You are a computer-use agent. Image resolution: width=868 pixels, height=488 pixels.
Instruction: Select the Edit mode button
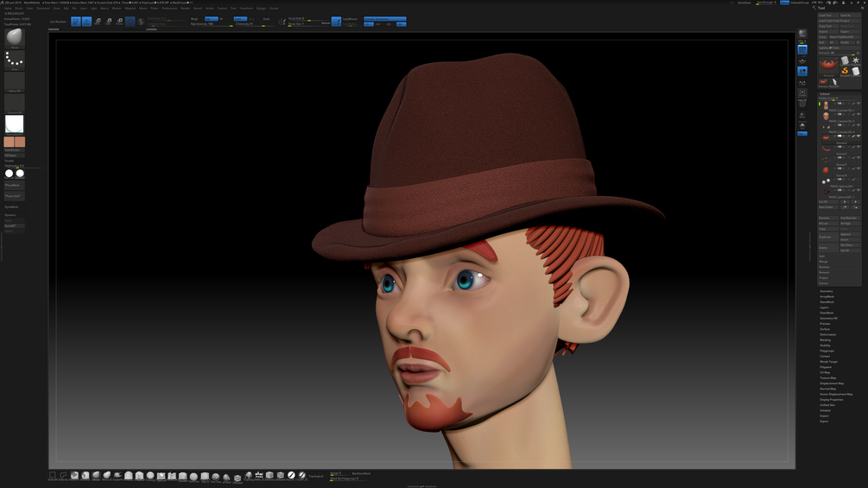[76, 22]
